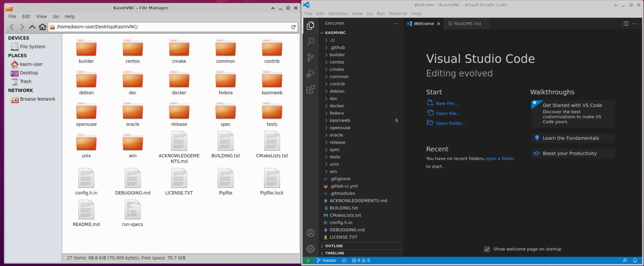
Task: Open the Extensions view
Action: pyautogui.click(x=310, y=89)
